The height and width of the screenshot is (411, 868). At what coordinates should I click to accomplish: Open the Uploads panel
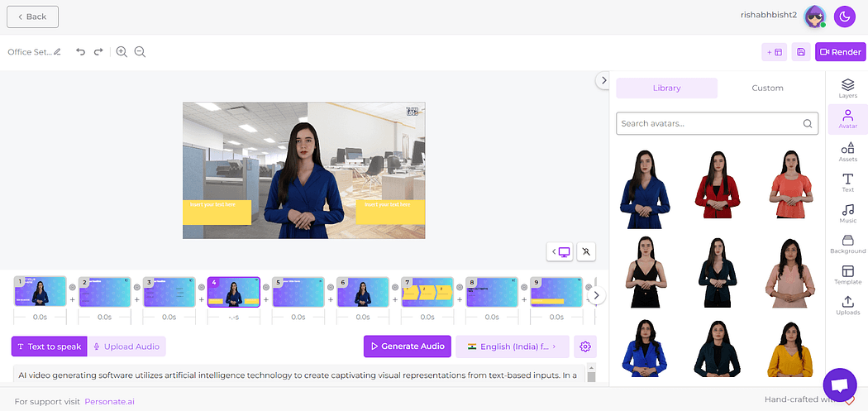[847, 306]
